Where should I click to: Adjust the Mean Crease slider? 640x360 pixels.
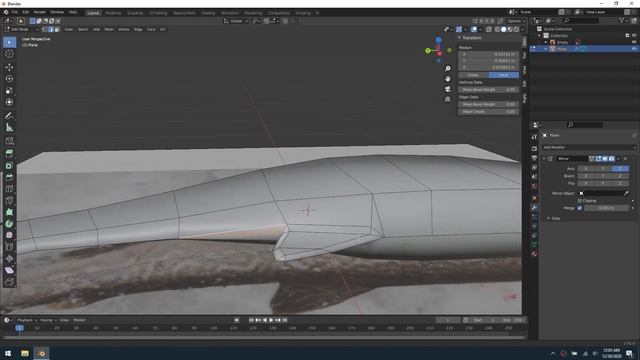tap(489, 111)
